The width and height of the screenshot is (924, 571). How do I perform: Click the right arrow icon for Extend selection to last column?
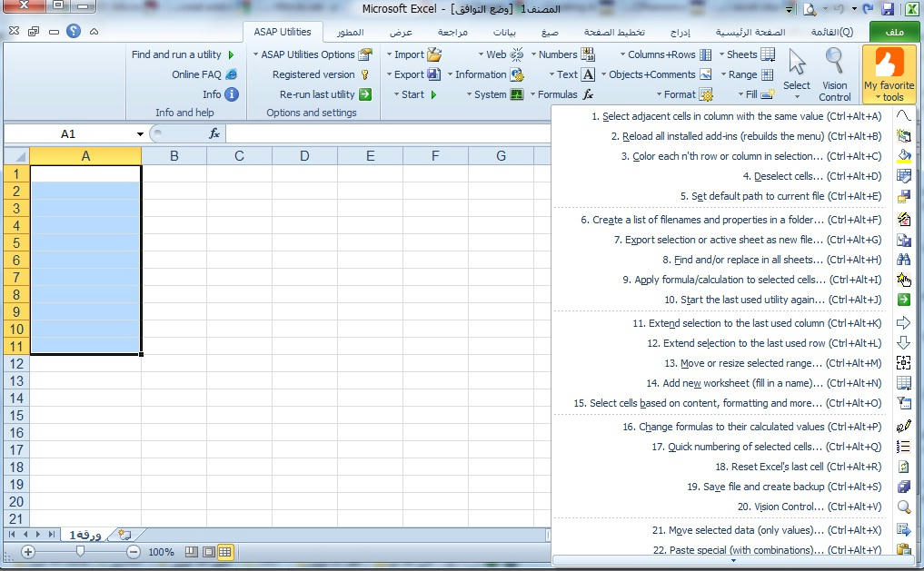[903, 323]
